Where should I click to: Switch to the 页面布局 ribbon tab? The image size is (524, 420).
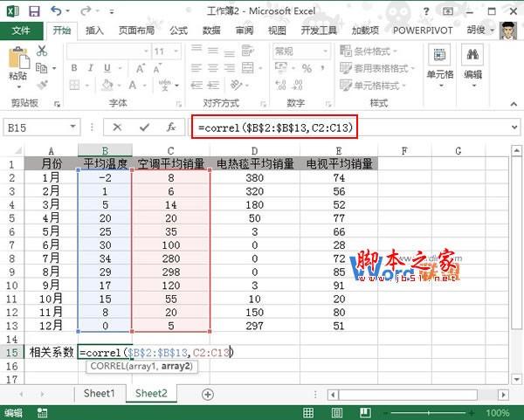tap(136, 31)
